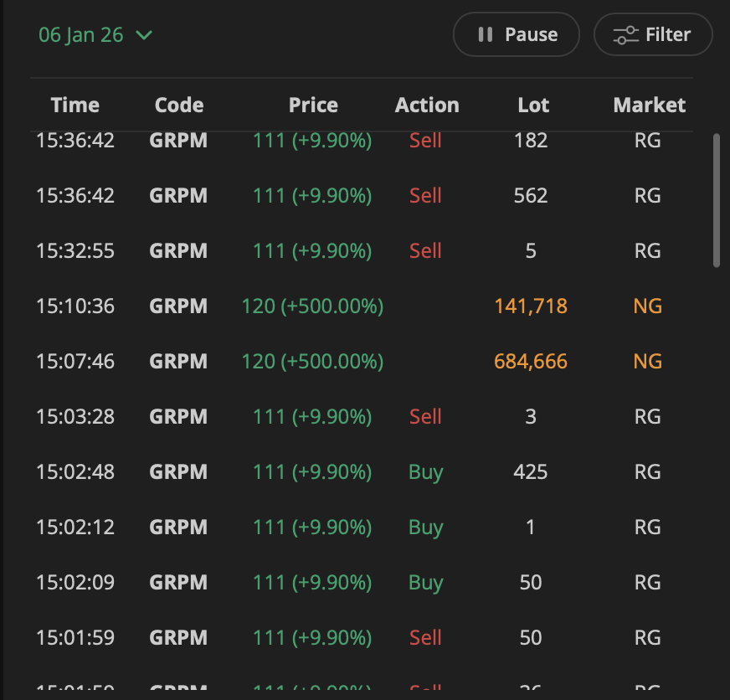The height and width of the screenshot is (700, 730).
Task: Click the filter sliders icon
Action: [x=625, y=35]
